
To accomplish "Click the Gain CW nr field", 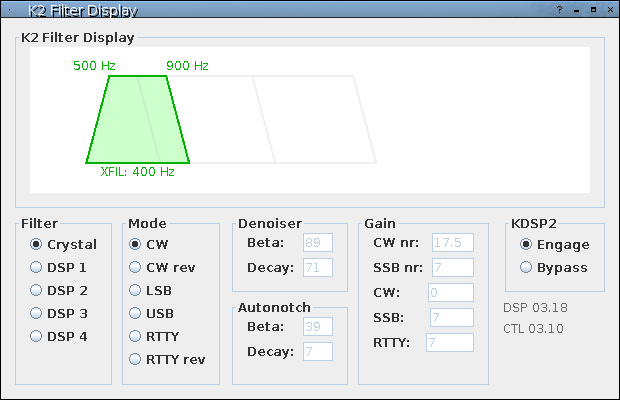I will tap(452, 242).
